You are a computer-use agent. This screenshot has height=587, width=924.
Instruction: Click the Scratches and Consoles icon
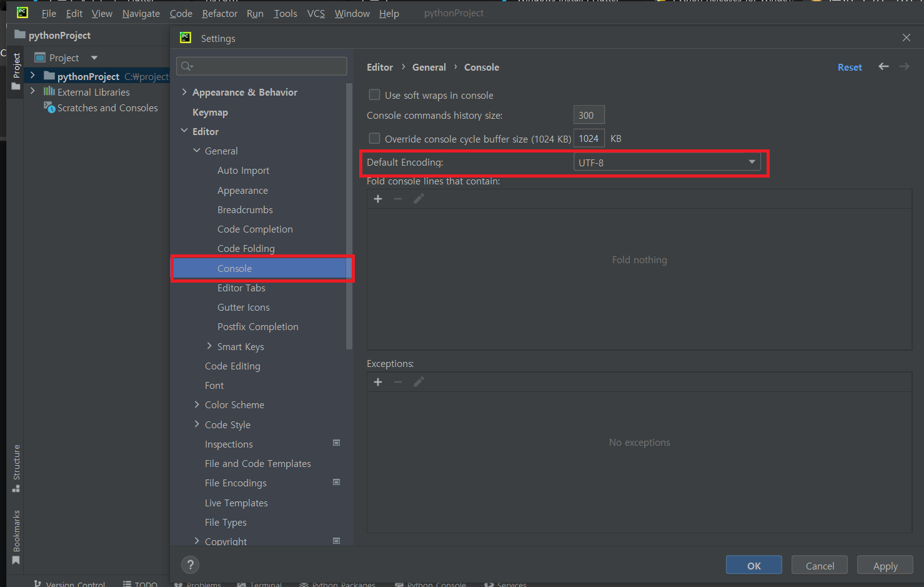[x=49, y=108]
